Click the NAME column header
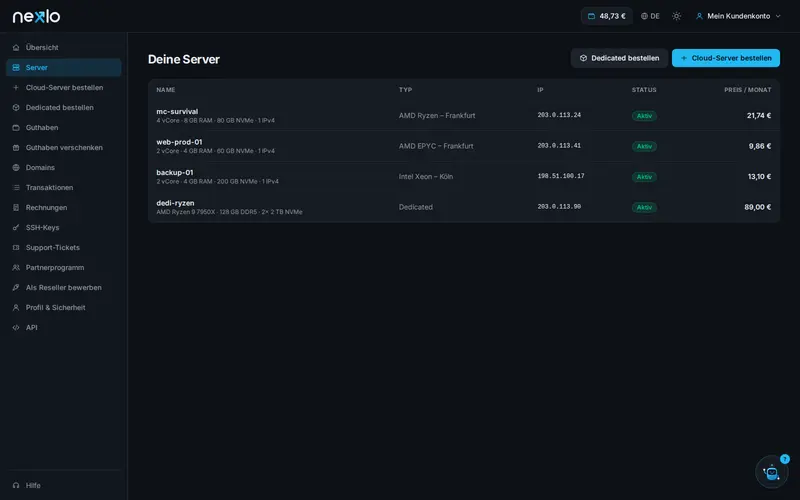Image resolution: width=800 pixels, height=500 pixels. point(166,90)
